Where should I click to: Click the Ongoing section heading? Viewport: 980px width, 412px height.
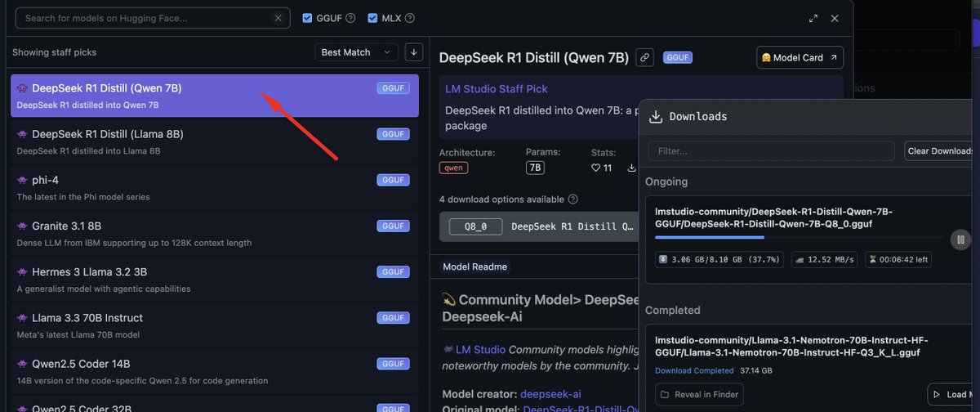(666, 181)
